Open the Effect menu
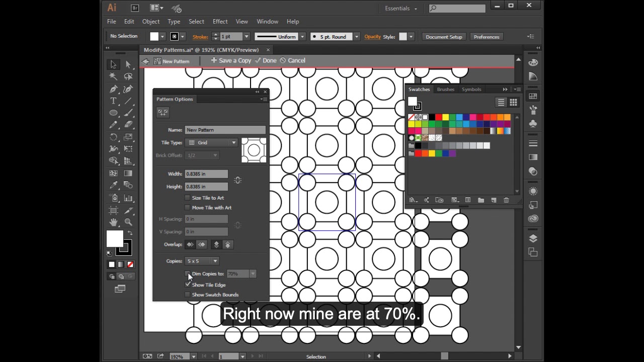Screen dimensions: 644x362 pos(220,22)
